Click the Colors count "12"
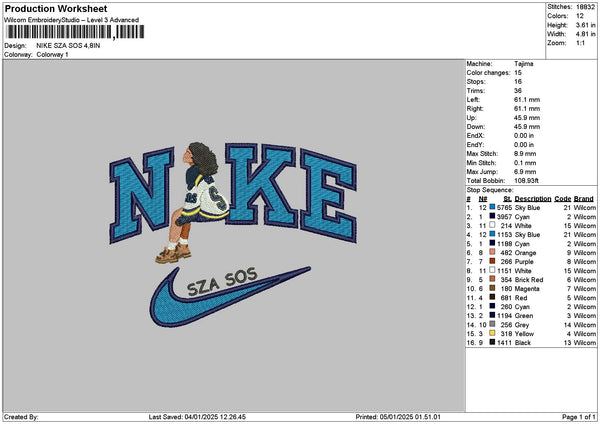Screen dimensions: 600x424 pos(580,16)
